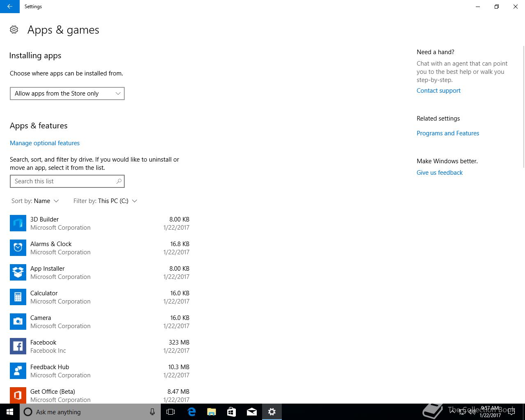Screen dimensions: 525x420
Task: Select the 3D Builder app icon
Action: pos(18,223)
